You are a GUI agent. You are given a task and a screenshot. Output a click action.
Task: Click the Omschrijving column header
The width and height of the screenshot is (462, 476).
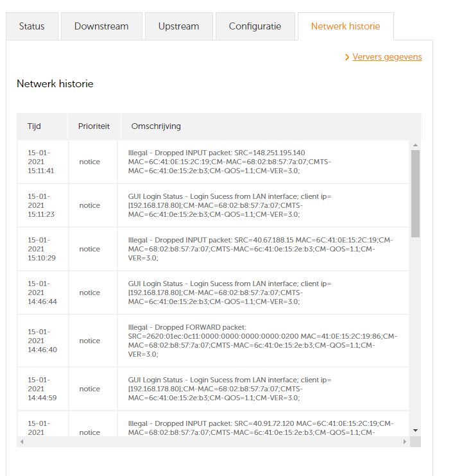coord(156,126)
